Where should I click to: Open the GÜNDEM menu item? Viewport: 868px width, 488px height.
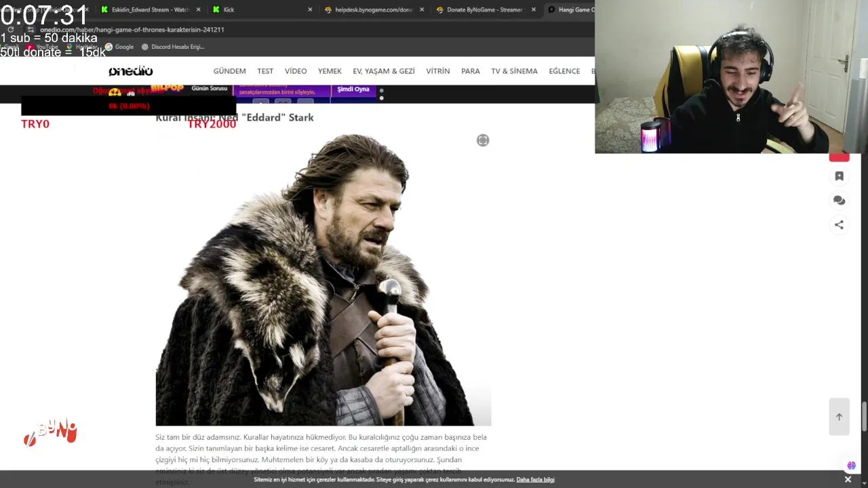click(229, 71)
